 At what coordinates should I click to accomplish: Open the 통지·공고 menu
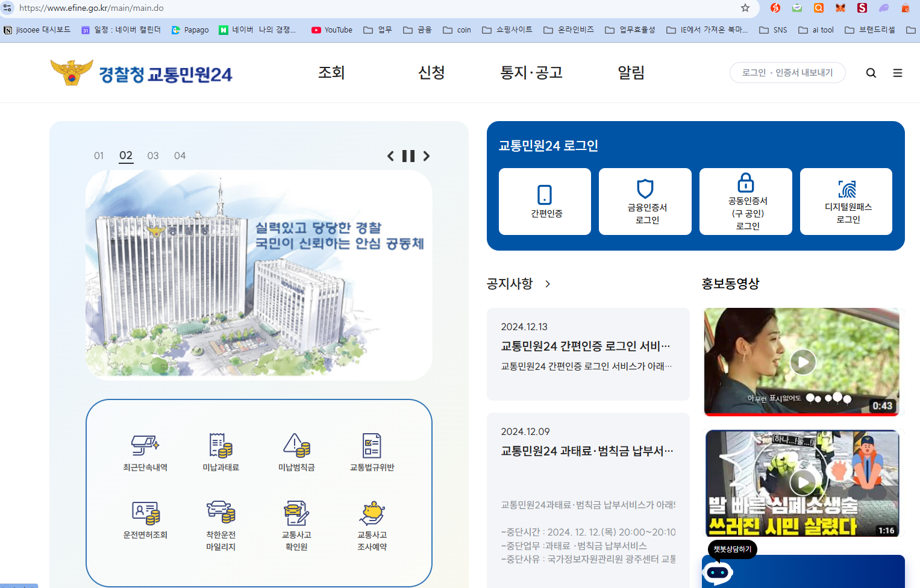tap(531, 73)
